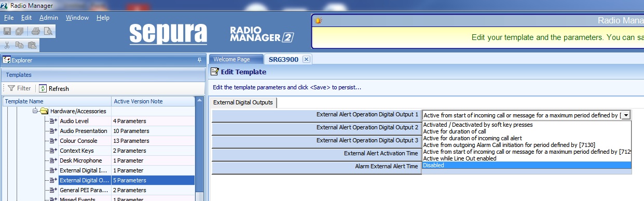The width and height of the screenshot is (644, 201).
Task: Choose 'Active for duration of incoming call alert'
Action: [x=527, y=138]
